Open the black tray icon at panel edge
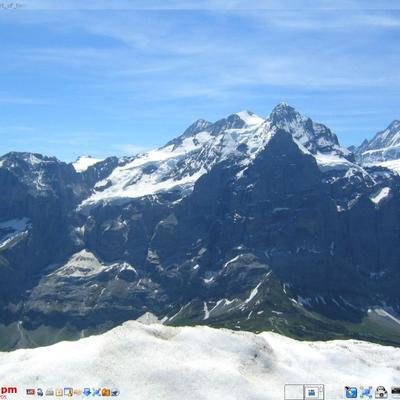 click(396, 391)
